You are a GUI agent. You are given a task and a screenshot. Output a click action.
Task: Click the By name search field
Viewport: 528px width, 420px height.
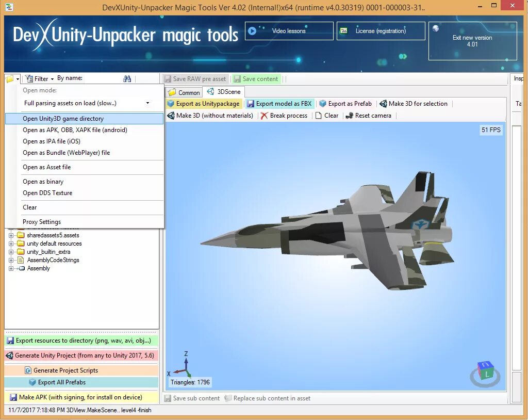[103, 78]
